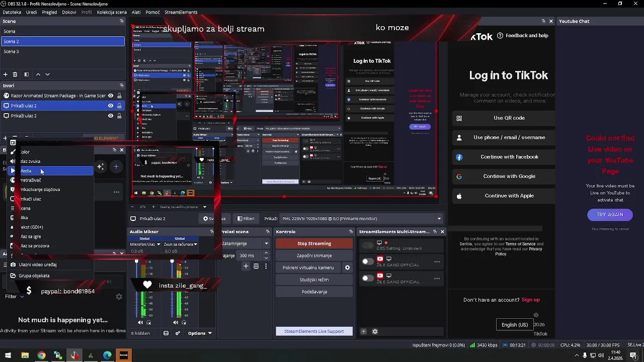Open the Filter dropdown in the activity feed
644x362 pixels.
14,297
